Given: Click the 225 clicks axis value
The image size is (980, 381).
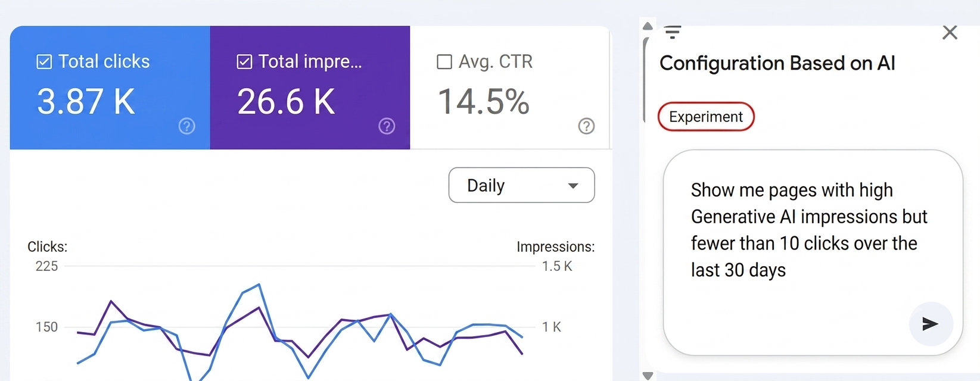Looking at the screenshot, I should point(46,266).
